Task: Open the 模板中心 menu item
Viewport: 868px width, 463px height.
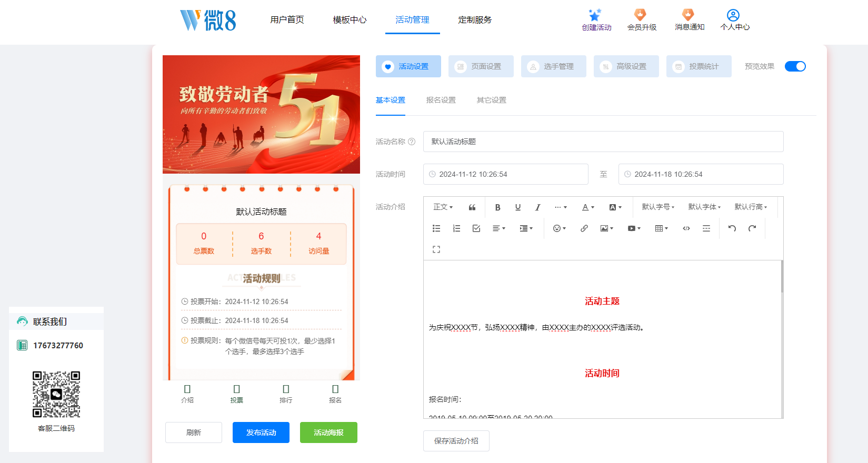Action: tap(350, 19)
